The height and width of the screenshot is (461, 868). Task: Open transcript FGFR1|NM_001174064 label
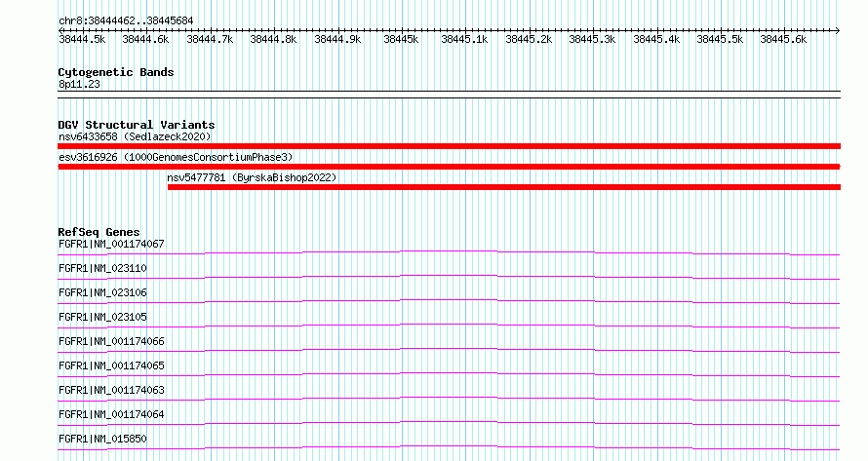coord(111,414)
